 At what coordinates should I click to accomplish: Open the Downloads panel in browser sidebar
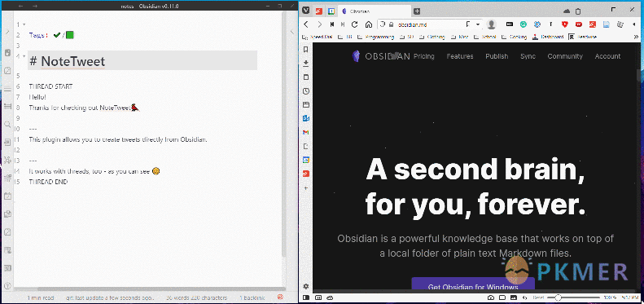(x=305, y=64)
